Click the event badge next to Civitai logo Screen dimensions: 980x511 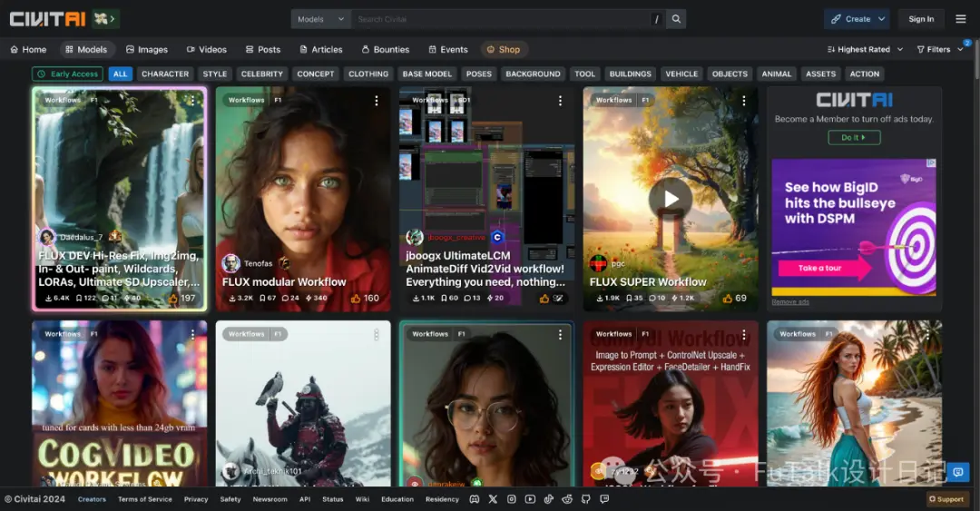pos(104,19)
